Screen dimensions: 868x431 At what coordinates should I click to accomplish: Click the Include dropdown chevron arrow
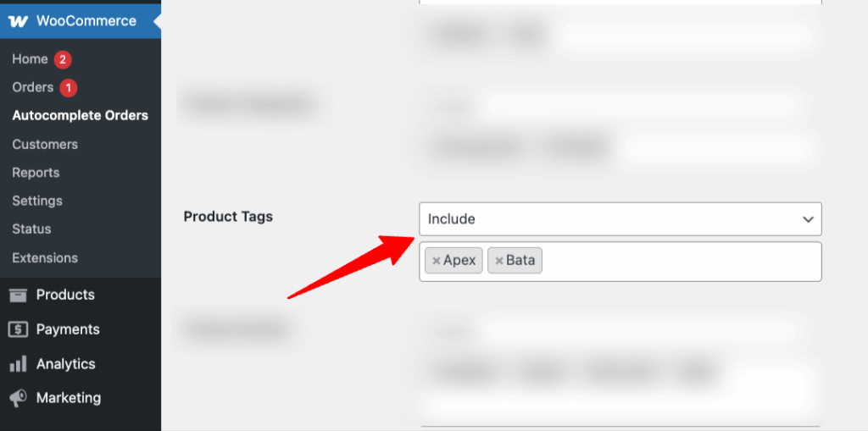(x=808, y=219)
